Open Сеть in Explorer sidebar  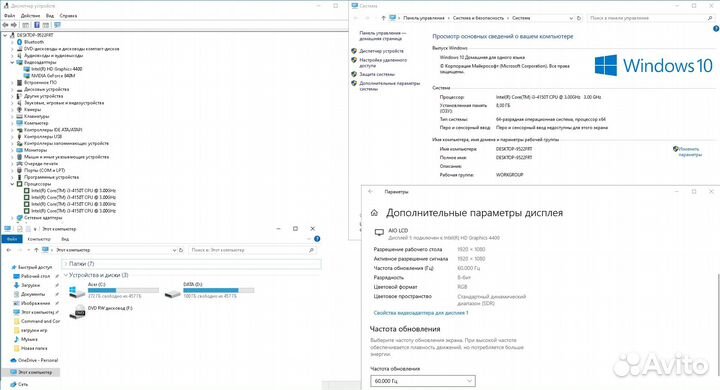22,384
